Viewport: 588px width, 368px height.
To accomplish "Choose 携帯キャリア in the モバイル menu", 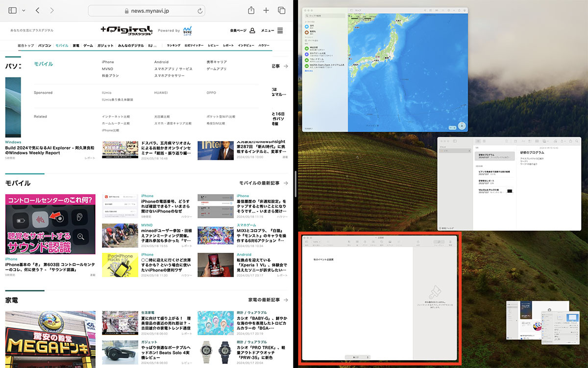I will [217, 62].
